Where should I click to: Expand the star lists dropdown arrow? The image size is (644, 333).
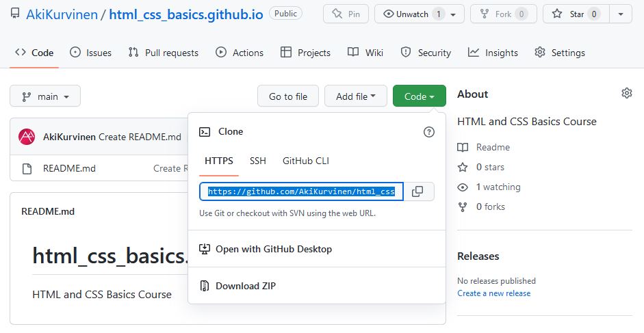(621, 14)
